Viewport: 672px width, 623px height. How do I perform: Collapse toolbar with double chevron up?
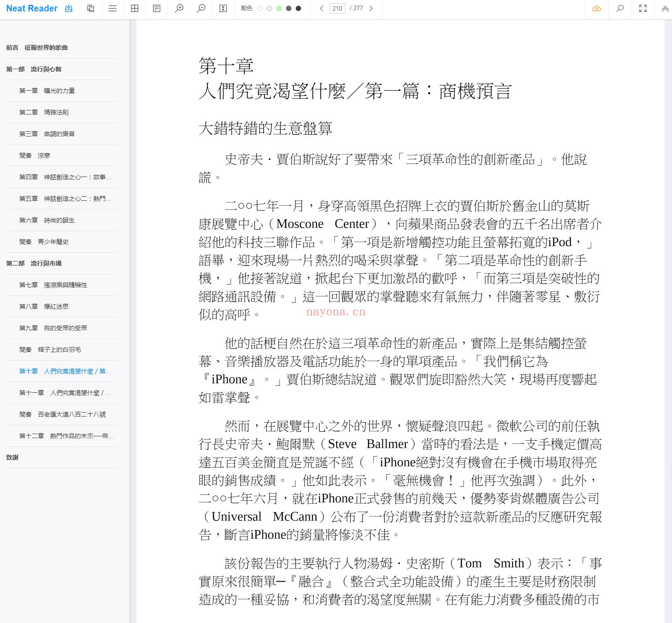click(x=665, y=8)
